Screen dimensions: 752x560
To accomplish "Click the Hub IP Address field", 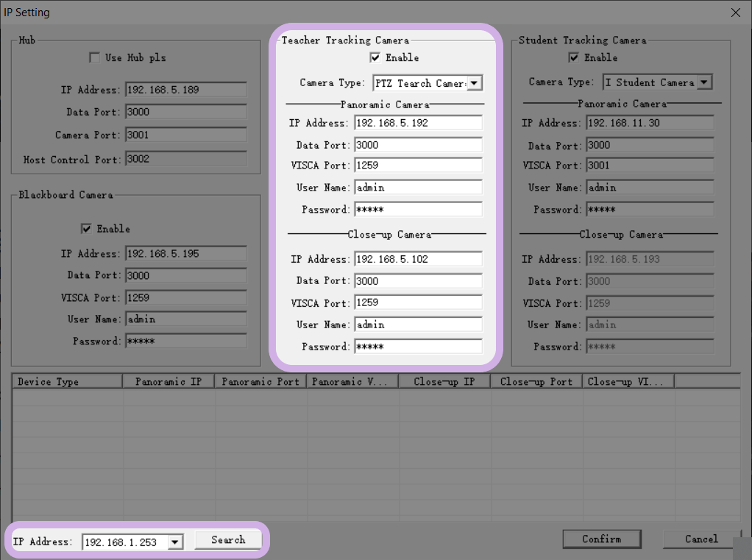I will (185, 90).
